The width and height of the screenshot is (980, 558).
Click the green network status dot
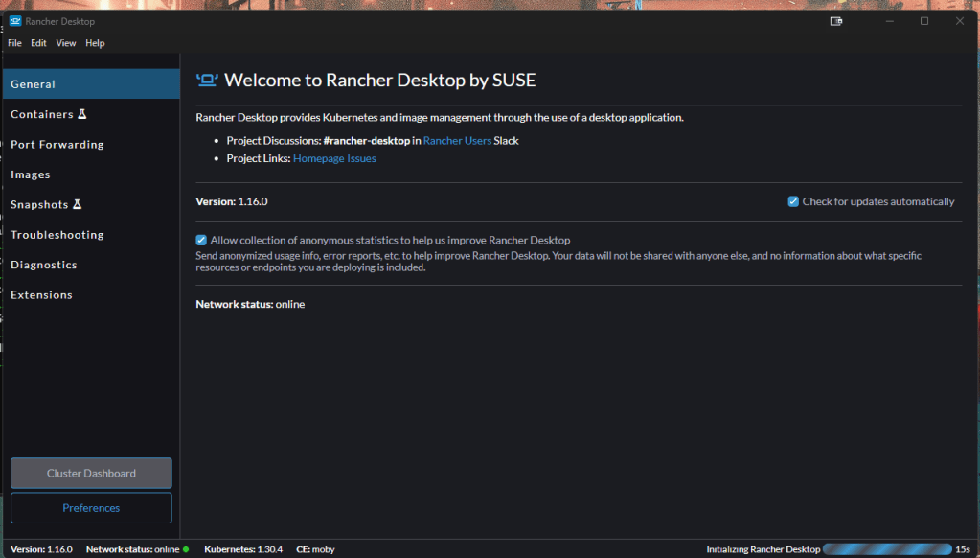(x=186, y=549)
